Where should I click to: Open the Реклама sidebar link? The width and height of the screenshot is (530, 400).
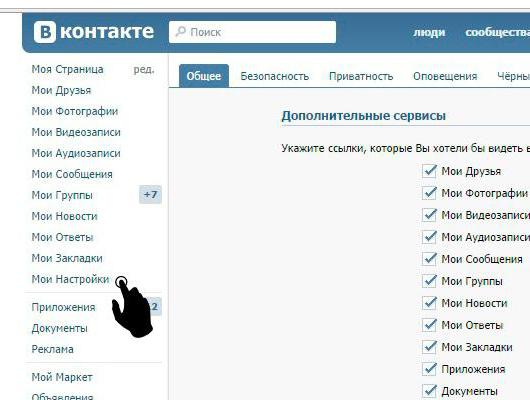pyautogui.click(x=52, y=349)
